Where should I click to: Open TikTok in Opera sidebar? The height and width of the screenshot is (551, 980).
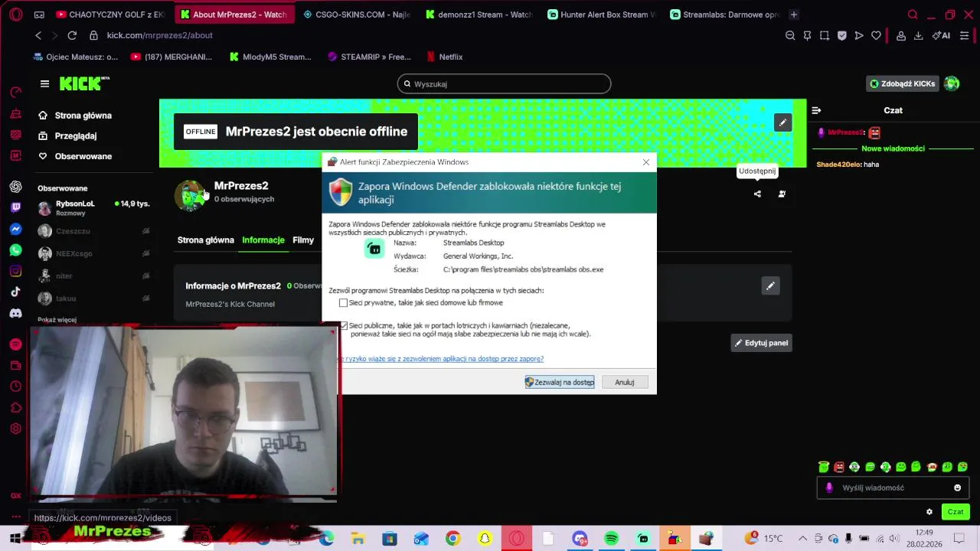click(15, 292)
